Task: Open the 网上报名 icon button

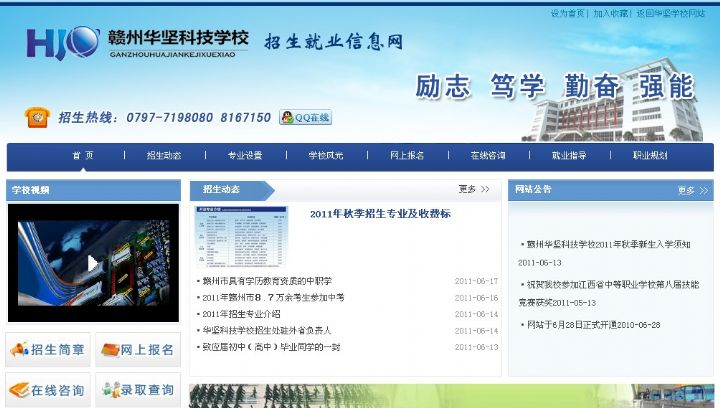Action: tap(137, 350)
